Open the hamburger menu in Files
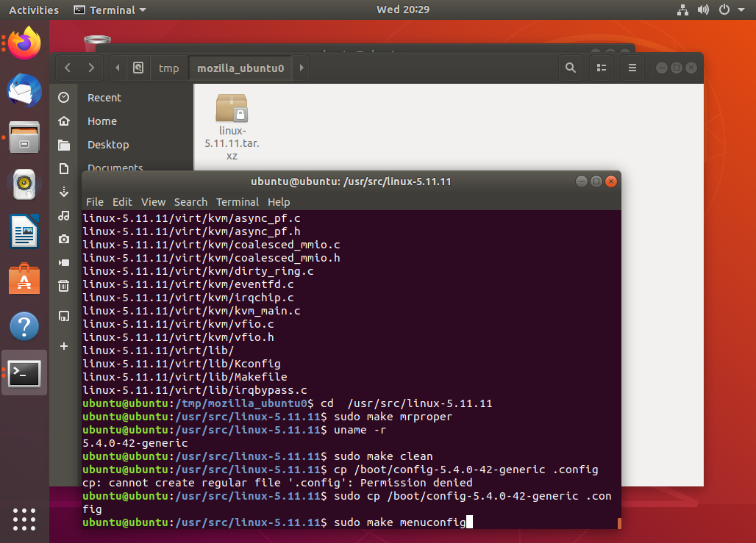Image resolution: width=756 pixels, height=543 pixels. 632,68
